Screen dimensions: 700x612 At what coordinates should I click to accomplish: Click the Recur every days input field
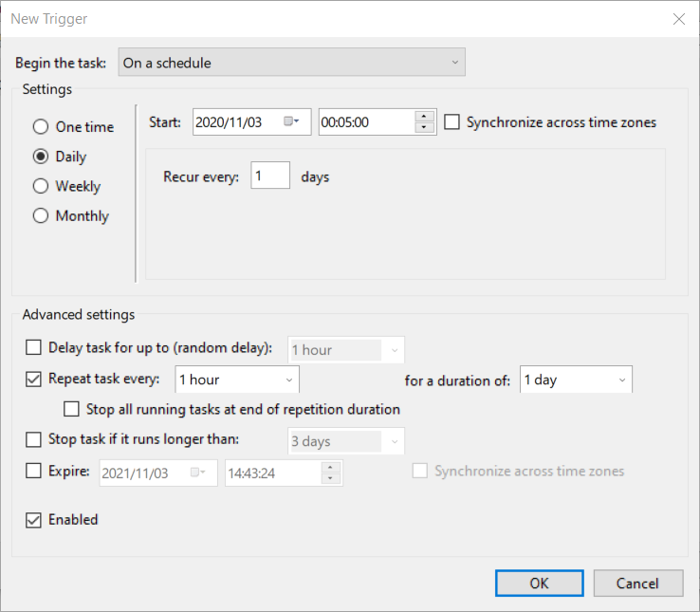click(x=270, y=176)
